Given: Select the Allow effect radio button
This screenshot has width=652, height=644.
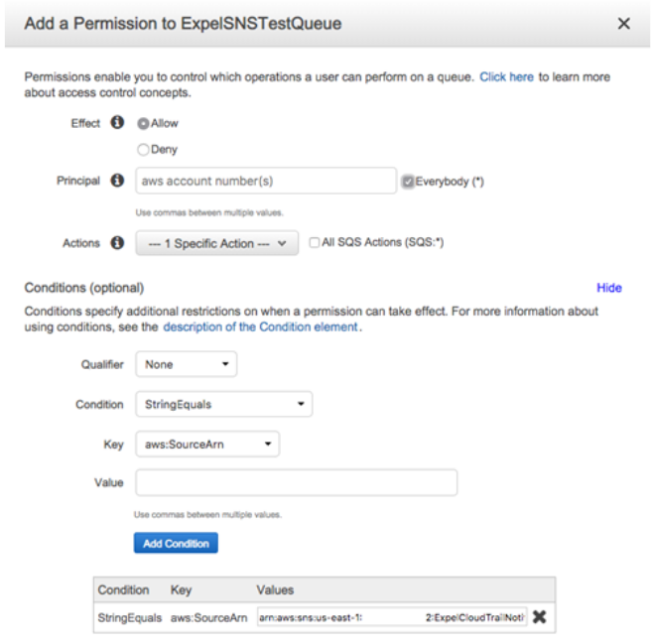Looking at the screenshot, I should click(143, 123).
